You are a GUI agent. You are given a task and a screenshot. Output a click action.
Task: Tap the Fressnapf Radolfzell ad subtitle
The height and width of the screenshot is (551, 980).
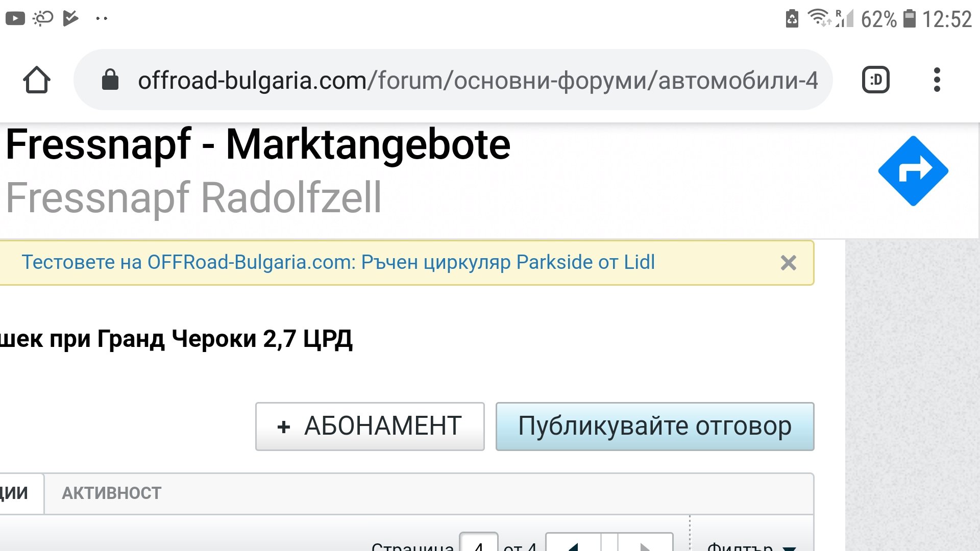pyautogui.click(x=194, y=197)
